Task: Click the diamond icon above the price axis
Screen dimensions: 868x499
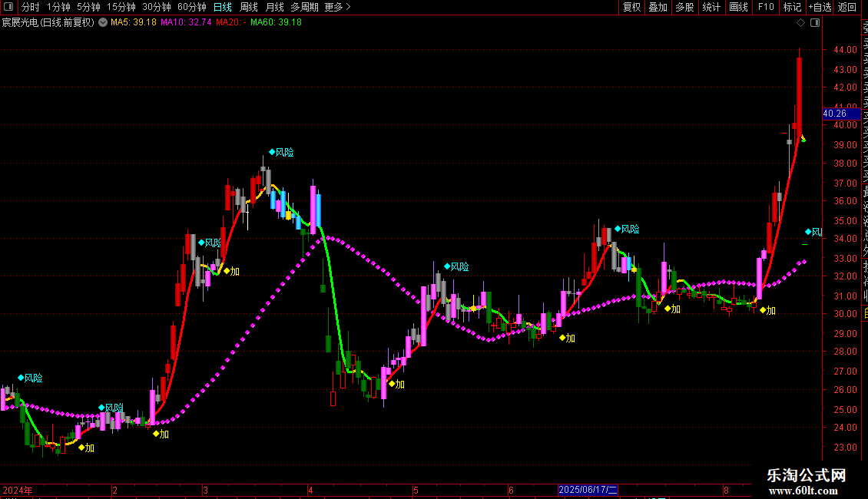Action: point(800,23)
